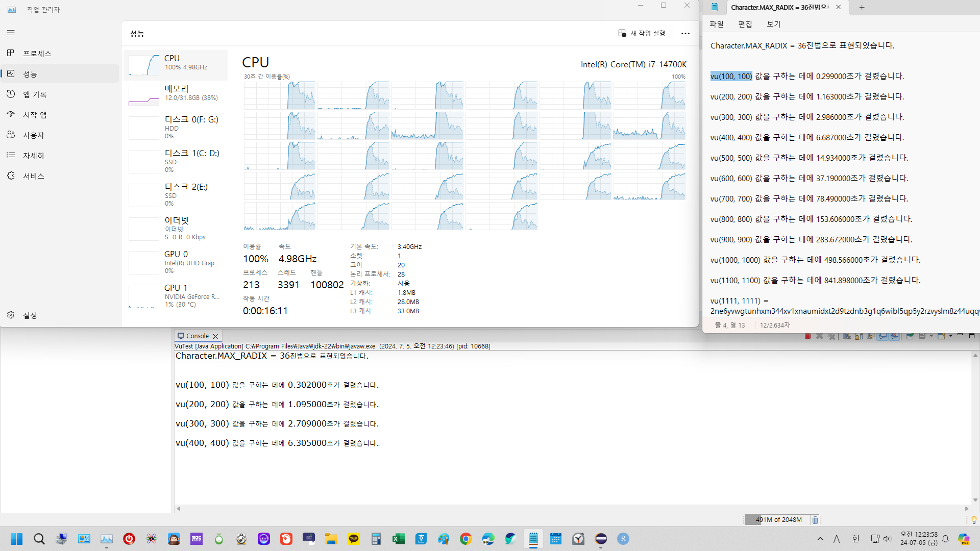Click the light bulb tip icon
The height and width of the screenshot is (551, 980).
click(x=974, y=520)
